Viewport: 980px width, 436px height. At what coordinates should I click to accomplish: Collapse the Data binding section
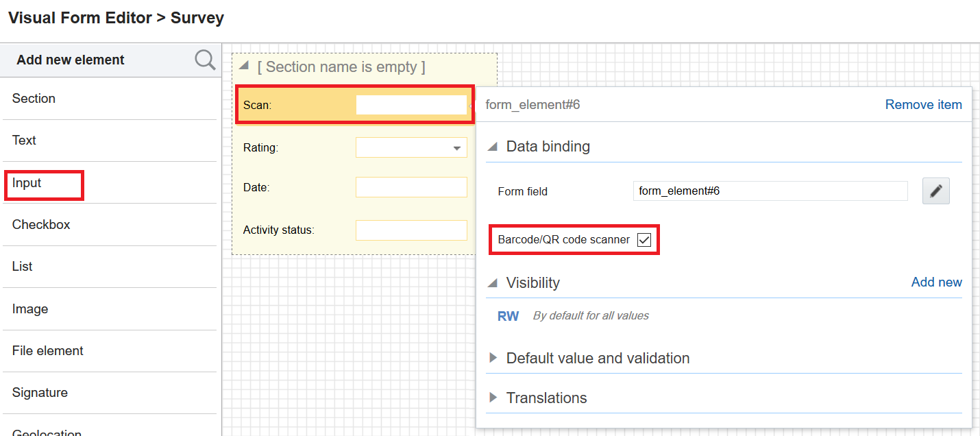point(493,147)
